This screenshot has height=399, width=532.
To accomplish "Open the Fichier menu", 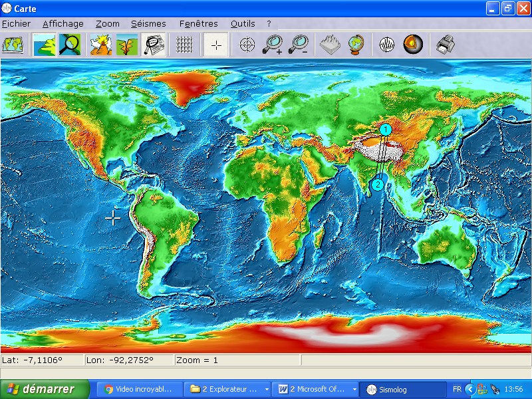I will (16, 24).
